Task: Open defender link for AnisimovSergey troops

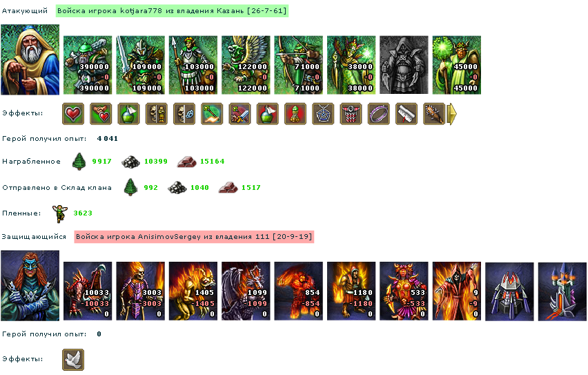Action: point(194,237)
